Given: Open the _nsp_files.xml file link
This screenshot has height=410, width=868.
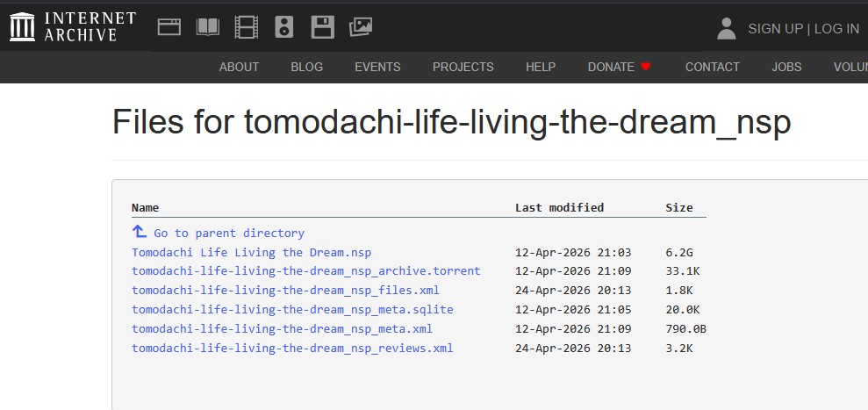Looking at the screenshot, I should (285, 291).
